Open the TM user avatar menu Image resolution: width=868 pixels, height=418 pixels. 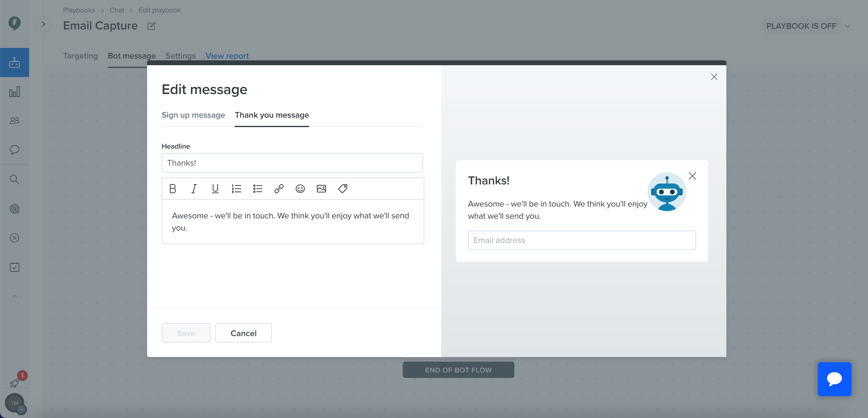click(15, 403)
